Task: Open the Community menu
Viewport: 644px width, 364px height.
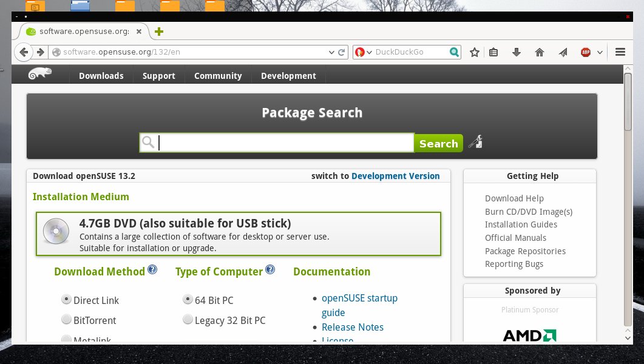Action: [x=218, y=76]
